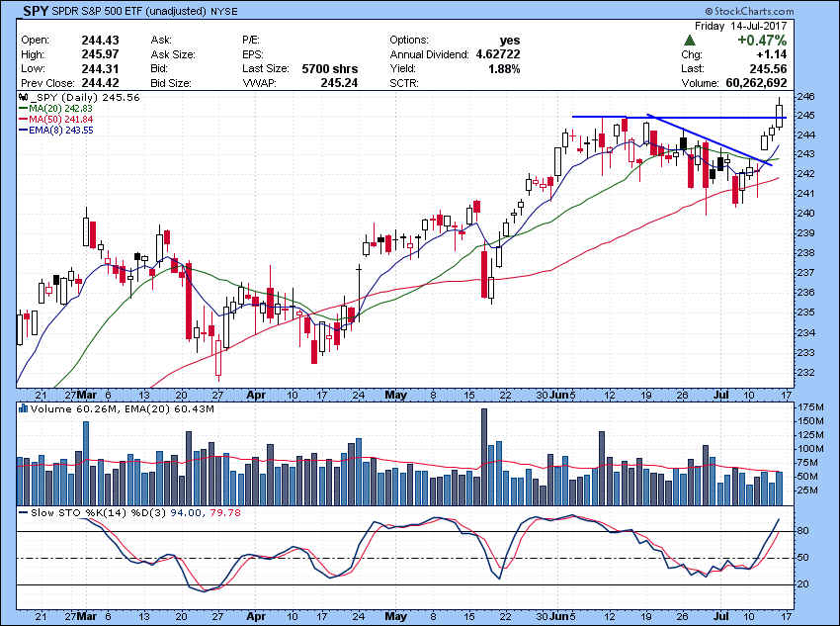840x626 pixels.
Task: Click the "EPS:" label
Action: [x=253, y=54]
